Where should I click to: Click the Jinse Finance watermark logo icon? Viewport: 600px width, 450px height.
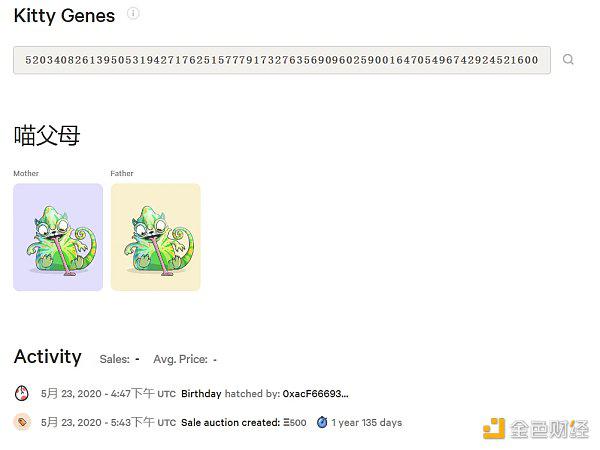494,429
